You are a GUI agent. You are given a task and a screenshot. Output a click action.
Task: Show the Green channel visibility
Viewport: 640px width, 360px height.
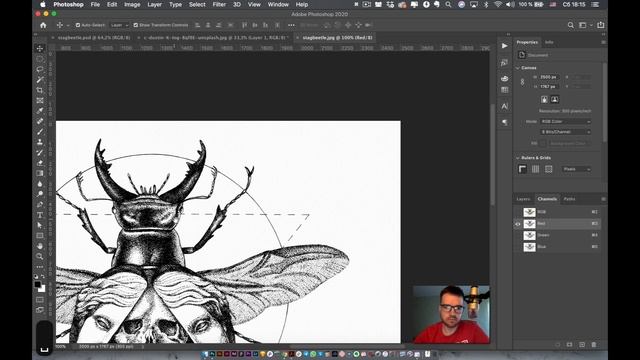tap(518, 236)
